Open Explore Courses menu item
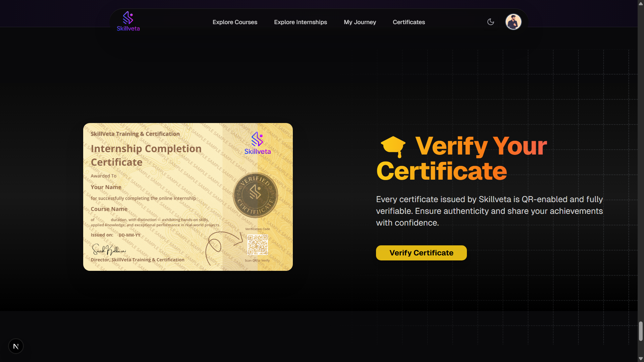 (235, 22)
